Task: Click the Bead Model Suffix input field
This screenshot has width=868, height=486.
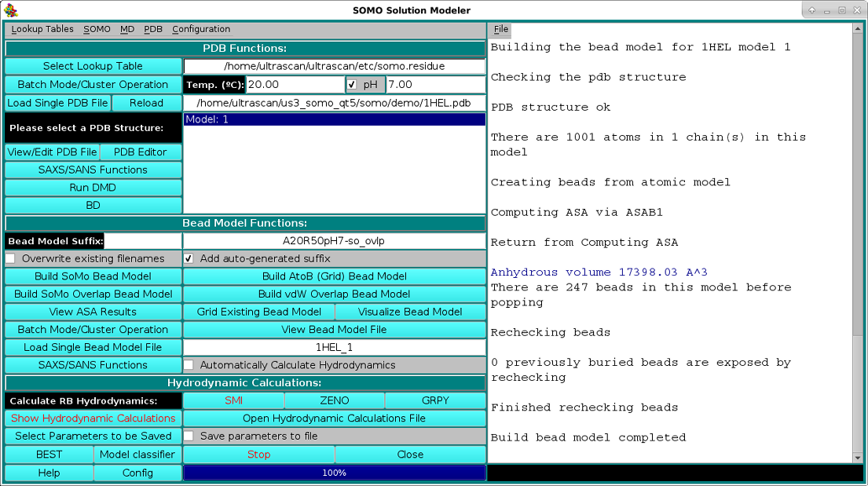Action: [x=143, y=241]
